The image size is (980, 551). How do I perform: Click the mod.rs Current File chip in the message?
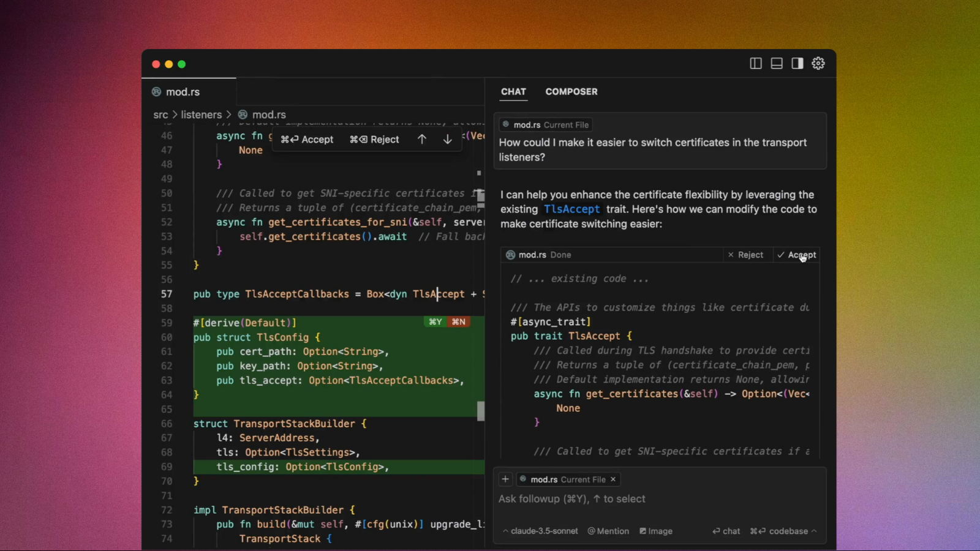click(x=546, y=125)
